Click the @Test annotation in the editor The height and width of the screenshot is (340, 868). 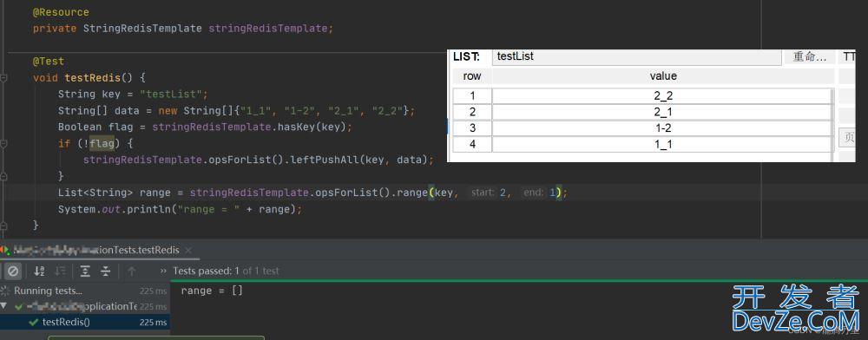tap(48, 62)
